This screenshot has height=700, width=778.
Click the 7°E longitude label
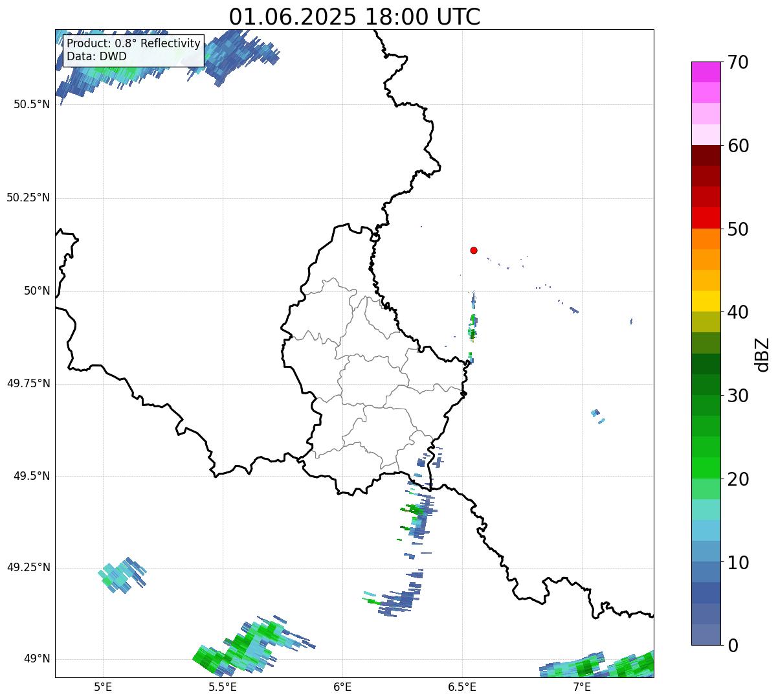coord(582,686)
